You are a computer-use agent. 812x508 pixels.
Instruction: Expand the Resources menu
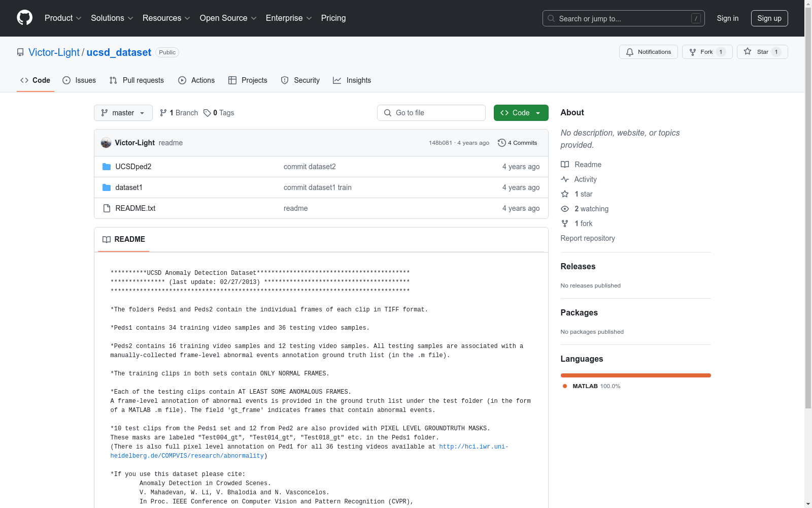pyautogui.click(x=166, y=18)
